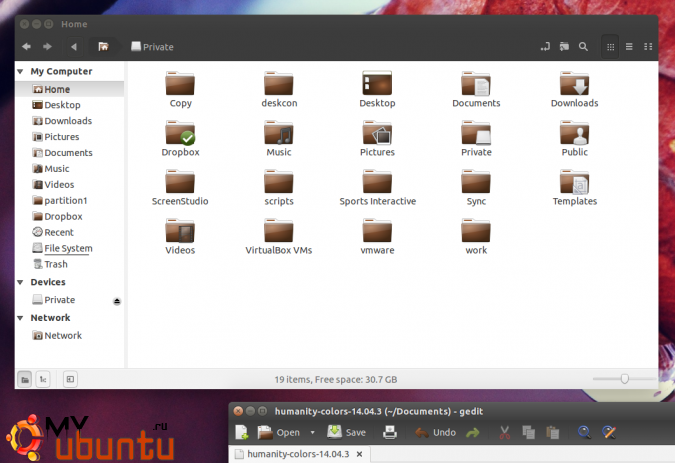Collapse the My Computer section
The width and height of the screenshot is (675, 463).
click(x=21, y=72)
